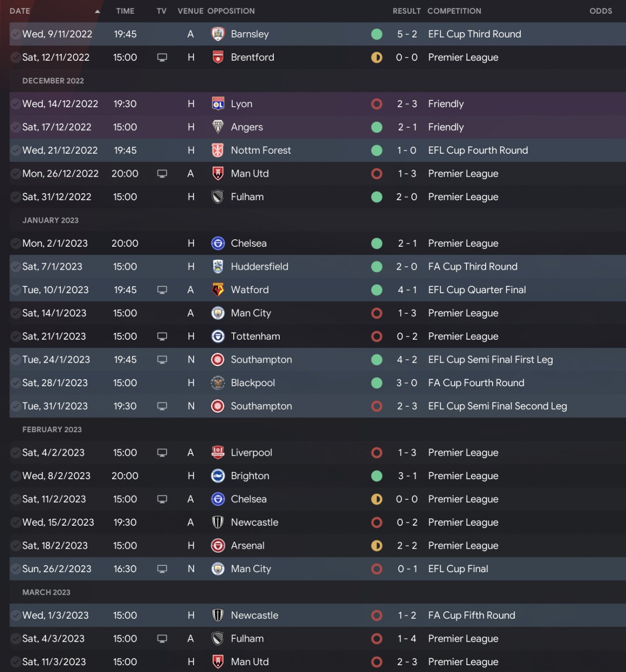Open the Tottenham team link
This screenshot has height=672, width=626.
click(255, 336)
